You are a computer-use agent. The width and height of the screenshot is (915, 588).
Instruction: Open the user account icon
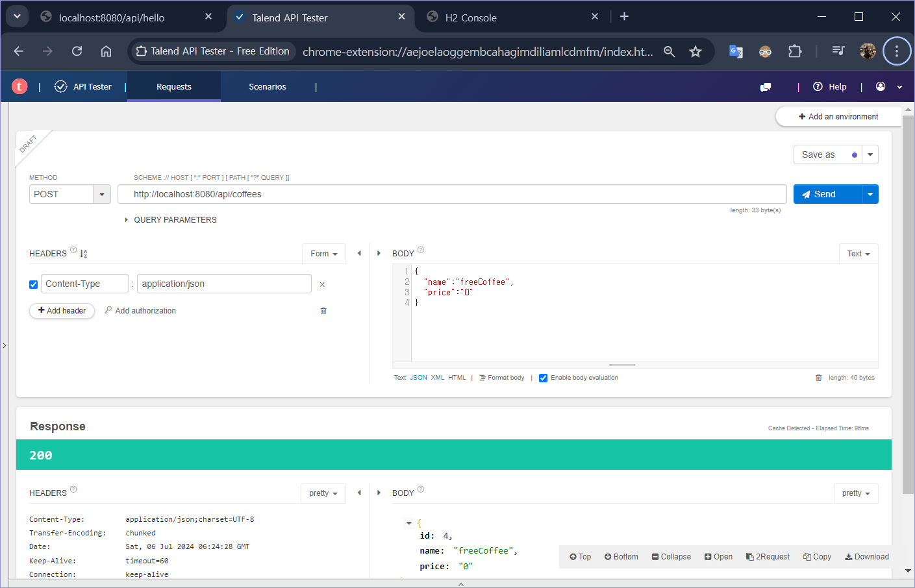(x=881, y=86)
